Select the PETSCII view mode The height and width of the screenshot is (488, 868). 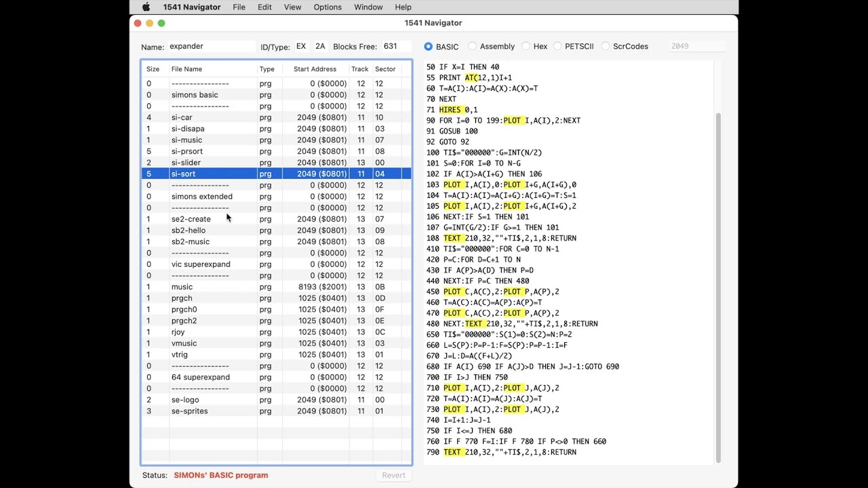coord(573,47)
